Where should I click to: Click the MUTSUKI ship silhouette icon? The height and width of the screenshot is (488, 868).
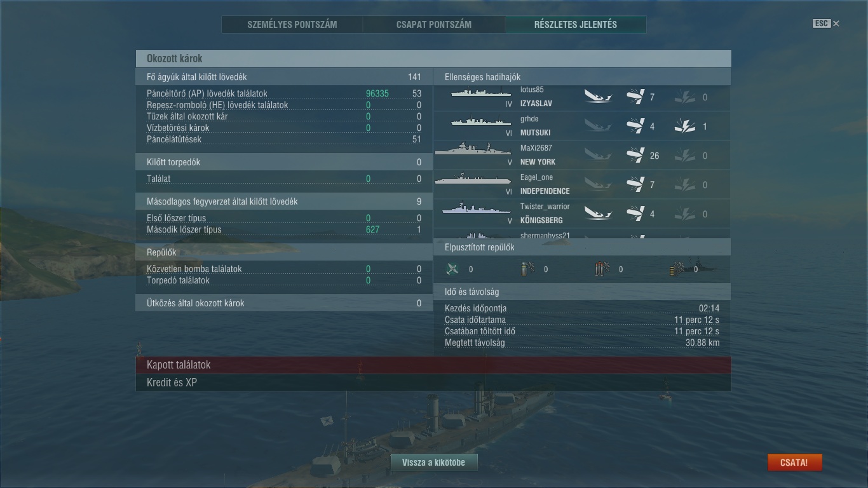(481, 122)
